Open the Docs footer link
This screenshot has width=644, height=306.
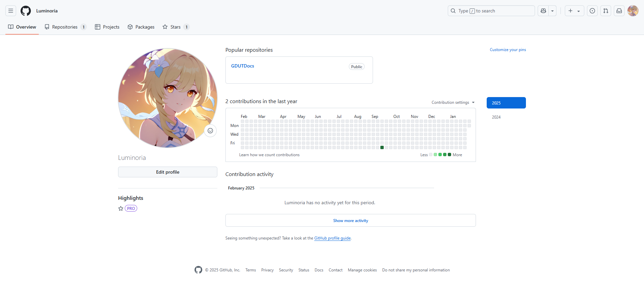pyautogui.click(x=319, y=270)
